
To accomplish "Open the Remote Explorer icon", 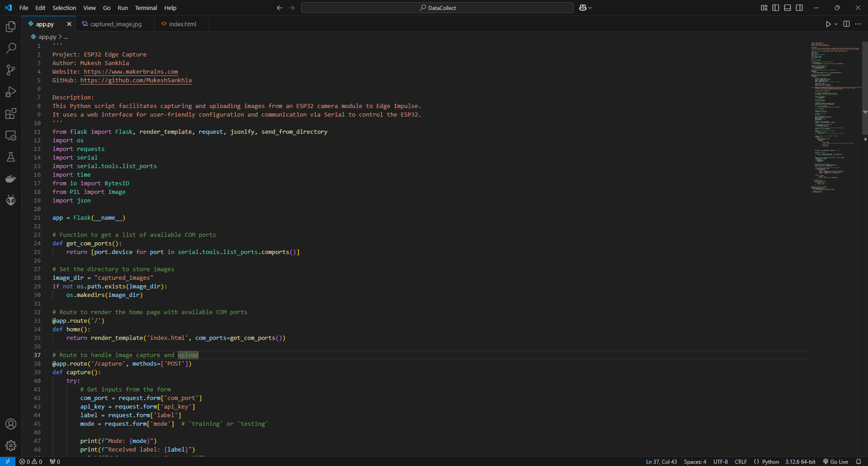I will 11,135.
